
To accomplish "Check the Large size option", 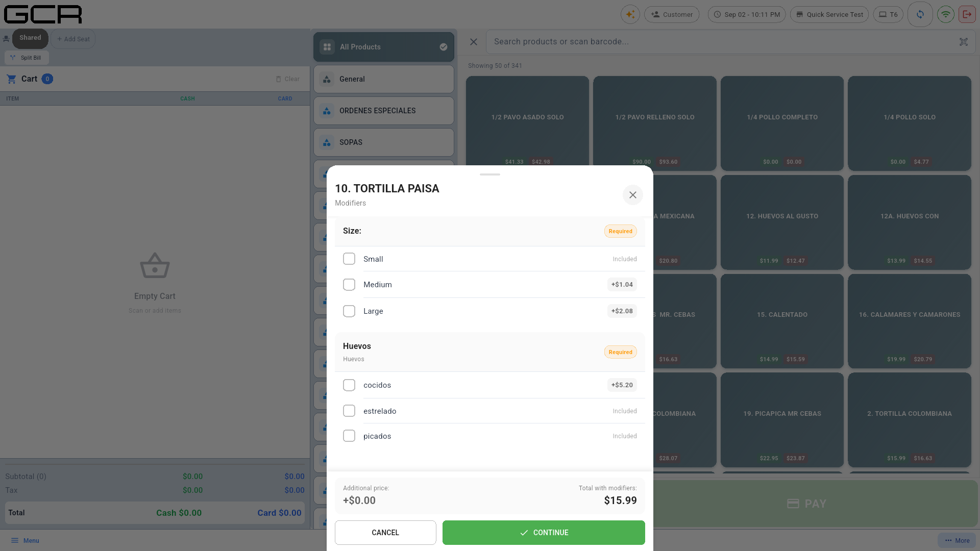I will pos(349,311).
